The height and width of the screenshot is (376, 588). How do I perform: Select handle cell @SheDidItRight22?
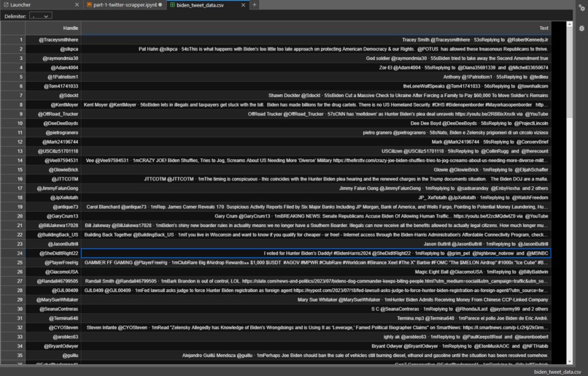point(53,253)
